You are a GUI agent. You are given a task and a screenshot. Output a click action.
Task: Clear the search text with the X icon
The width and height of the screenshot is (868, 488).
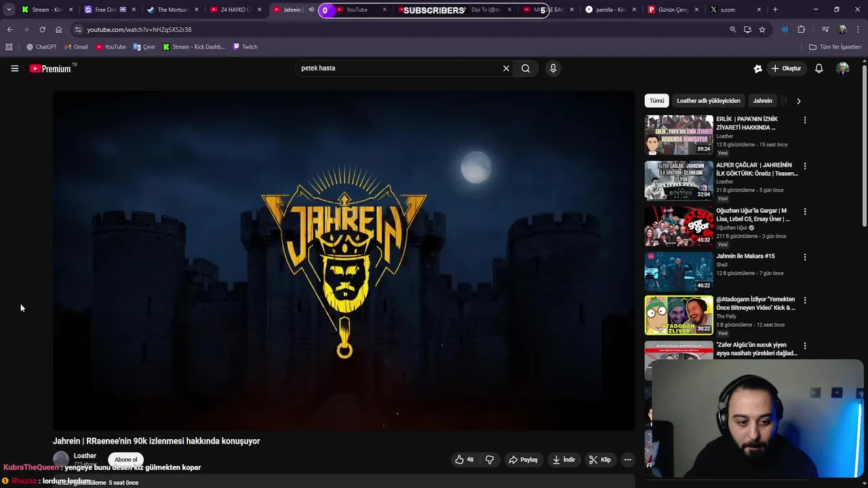(x=506, y=68)
